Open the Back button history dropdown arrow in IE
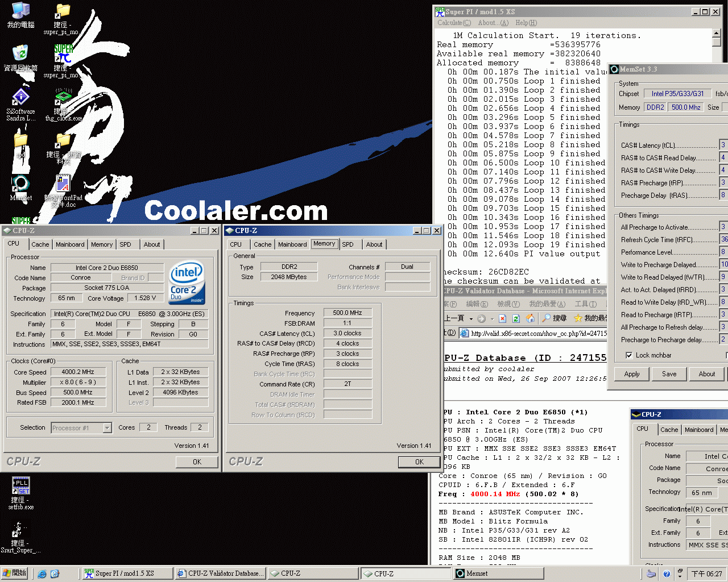The image size is (728, 582). (471, 319)
